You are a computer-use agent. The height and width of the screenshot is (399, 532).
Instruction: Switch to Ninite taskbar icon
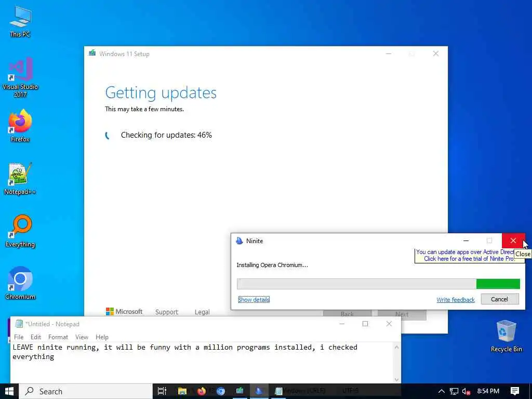(x=259, y=391)
